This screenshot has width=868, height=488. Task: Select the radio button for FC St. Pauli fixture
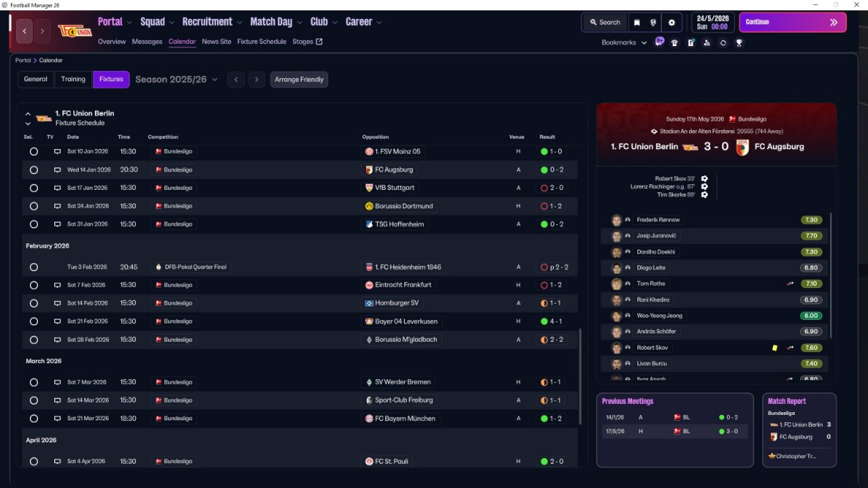point(34,462)
